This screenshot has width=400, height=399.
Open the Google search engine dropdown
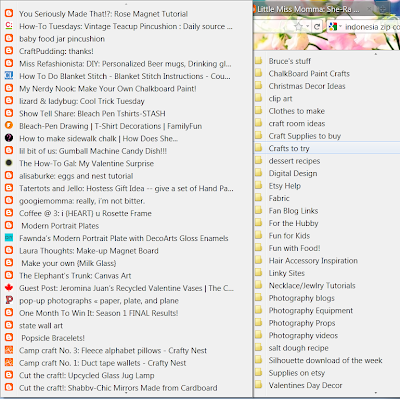click(334, 26)
